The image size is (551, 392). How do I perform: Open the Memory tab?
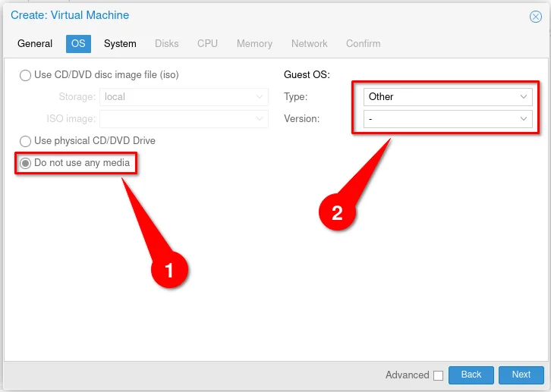(254, 43)
